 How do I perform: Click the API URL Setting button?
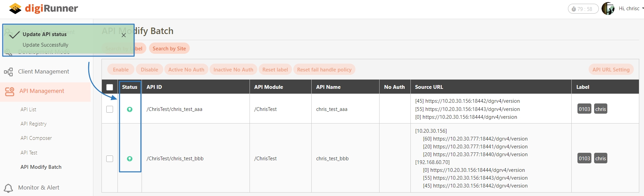[611, 69]
